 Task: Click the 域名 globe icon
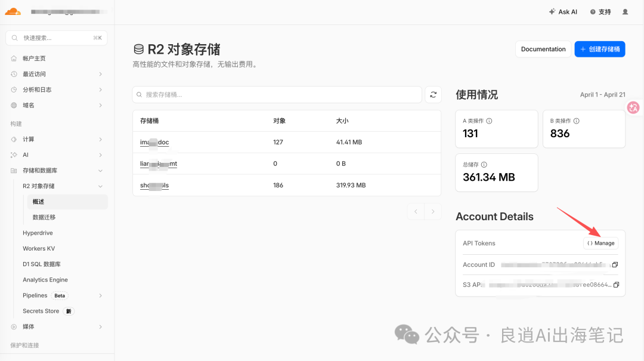[14, 105]
